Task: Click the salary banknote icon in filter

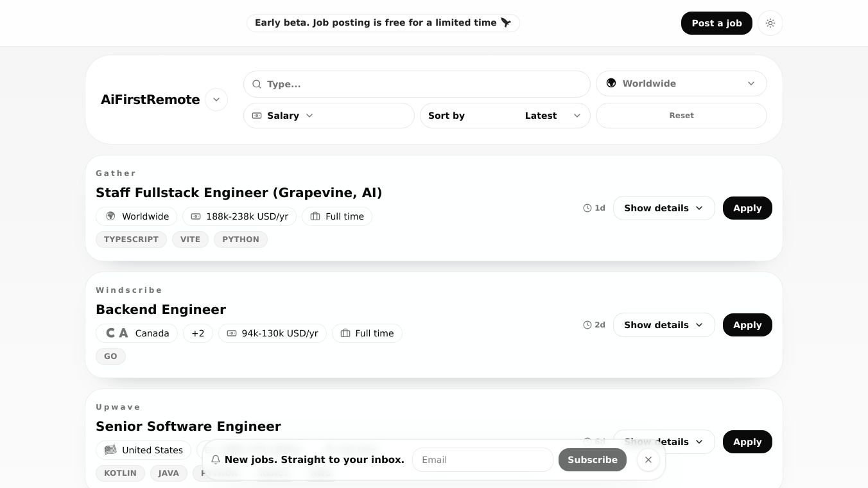Action: point(257,116)
